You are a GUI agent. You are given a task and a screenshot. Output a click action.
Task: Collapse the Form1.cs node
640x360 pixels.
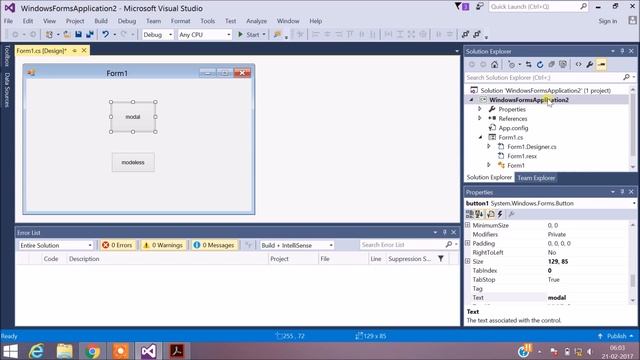click(x=480, y=137)
